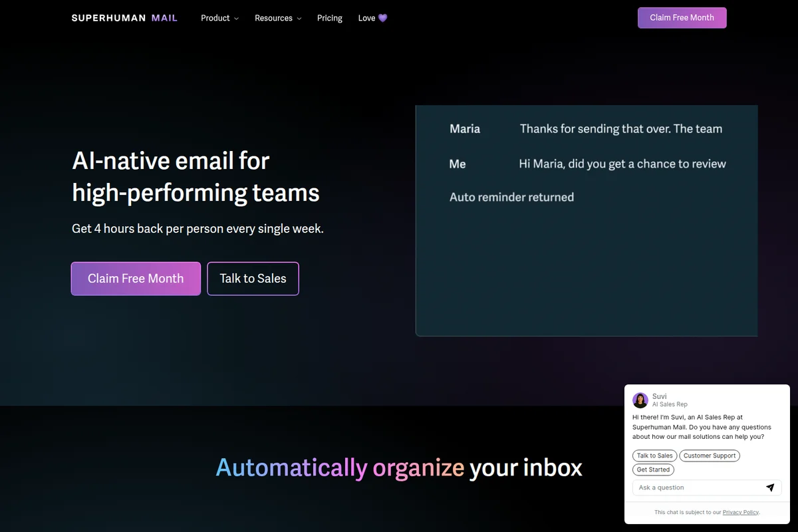The width and height of the screenshot is (798, 532).
Task: Click the Ask a question input field
Action: click(x=692, y=487)
